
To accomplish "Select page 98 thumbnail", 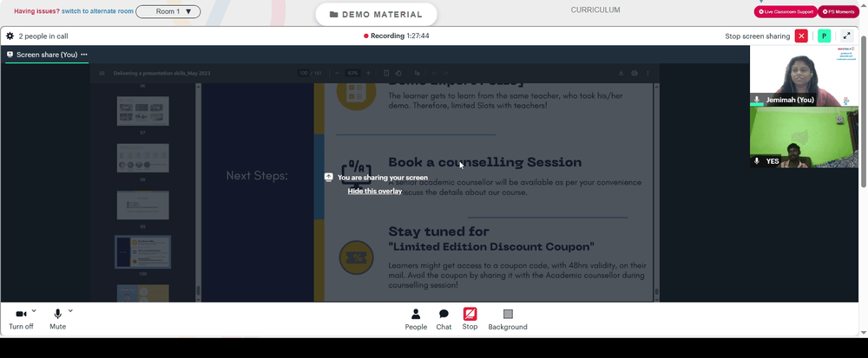I will [x=143, y=158].
